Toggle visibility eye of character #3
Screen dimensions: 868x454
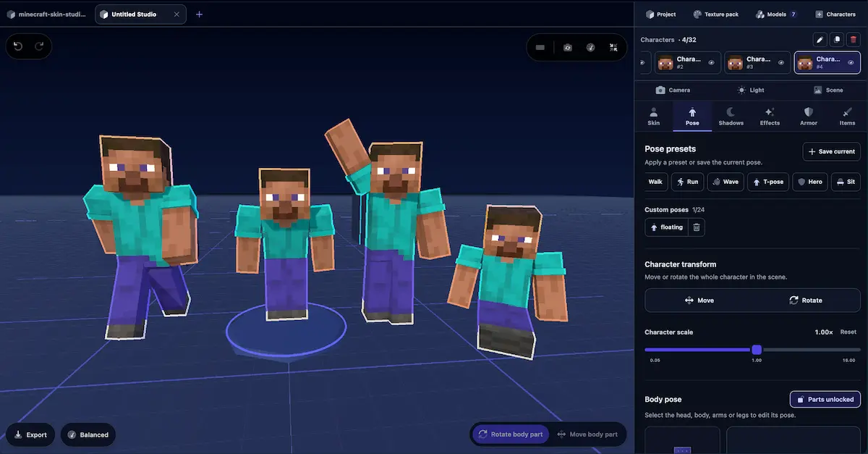point(781,63)
